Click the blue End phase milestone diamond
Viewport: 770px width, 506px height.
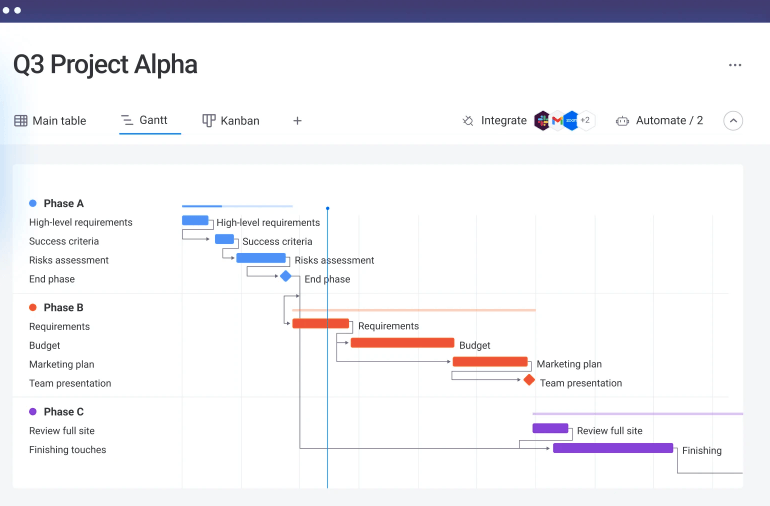(x=286, y=276)
